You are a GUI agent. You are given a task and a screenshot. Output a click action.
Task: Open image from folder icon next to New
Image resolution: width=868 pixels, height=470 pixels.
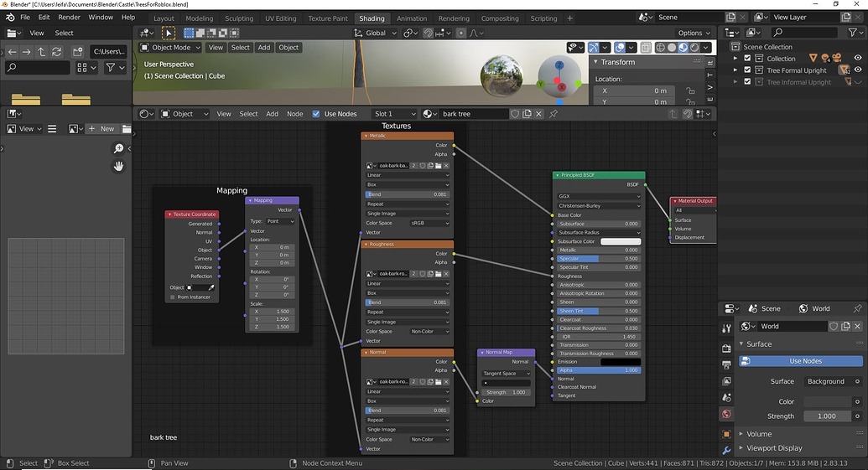click(x=127, y=129)
